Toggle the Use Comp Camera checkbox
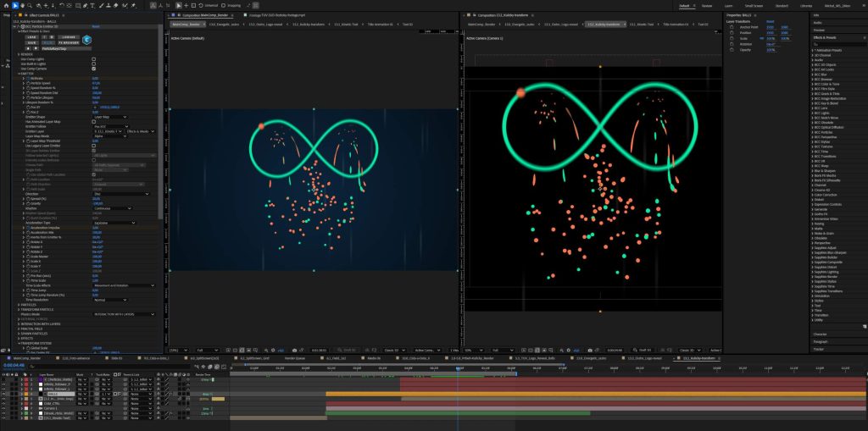The height and width of the screenshot is (431, 868). pyautogui.click(x=93, y=67)
